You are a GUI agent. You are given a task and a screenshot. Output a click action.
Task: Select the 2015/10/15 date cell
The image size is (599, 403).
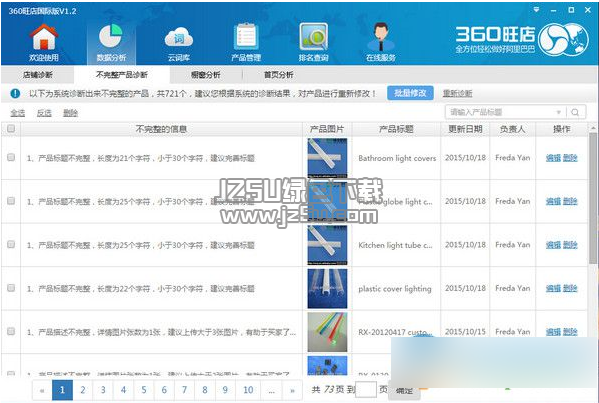pyautogui.click(x=465, y=332)
